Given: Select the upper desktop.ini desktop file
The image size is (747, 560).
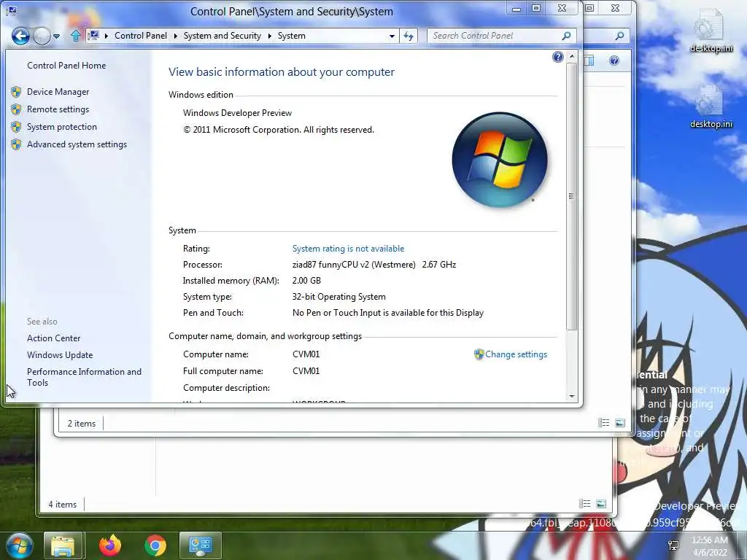Looking at the screenshot, I should [x=711, y=31].
